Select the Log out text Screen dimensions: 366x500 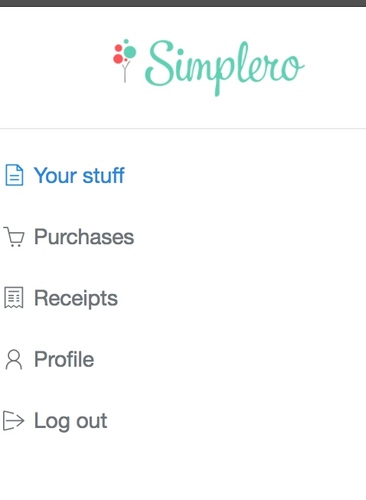(x=71, y=421)
